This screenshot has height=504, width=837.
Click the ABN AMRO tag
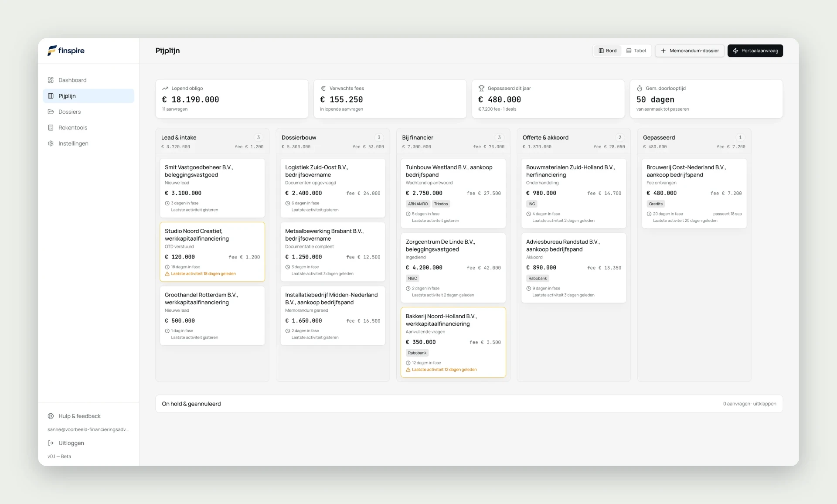418,204
